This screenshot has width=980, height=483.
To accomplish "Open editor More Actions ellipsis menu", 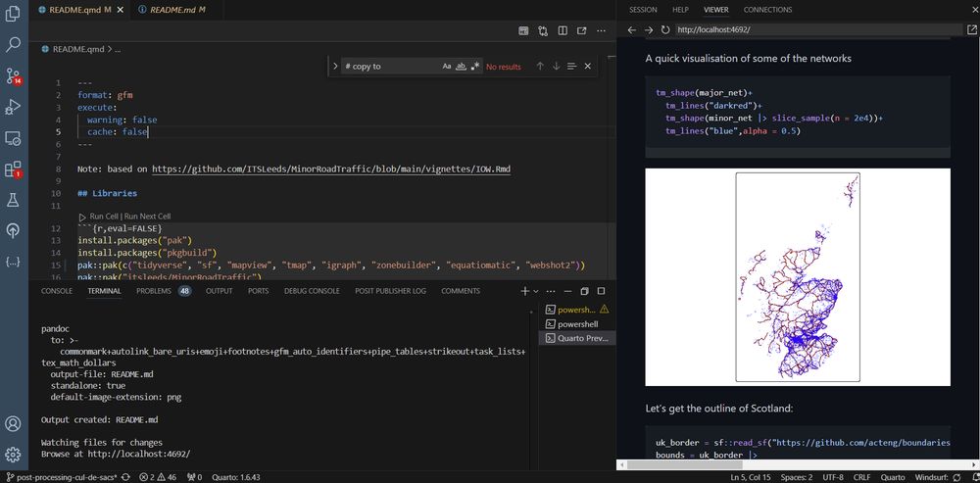I will click(602, 30).
